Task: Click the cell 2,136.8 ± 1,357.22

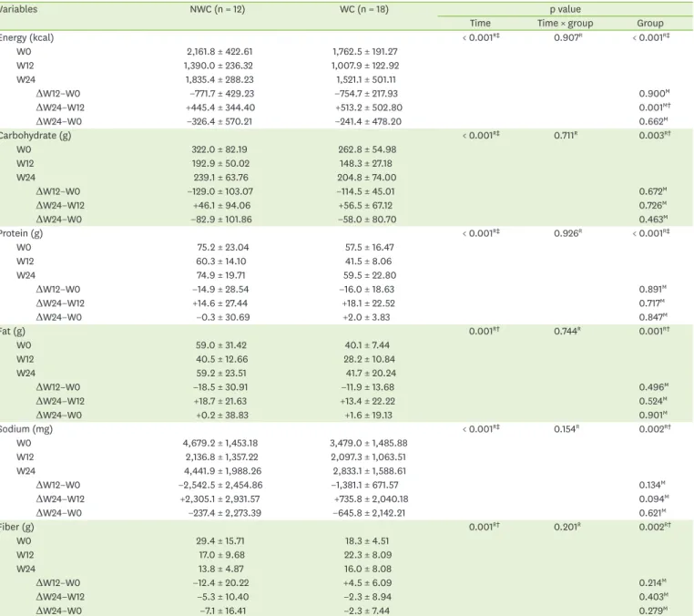Action: point(221,457)
